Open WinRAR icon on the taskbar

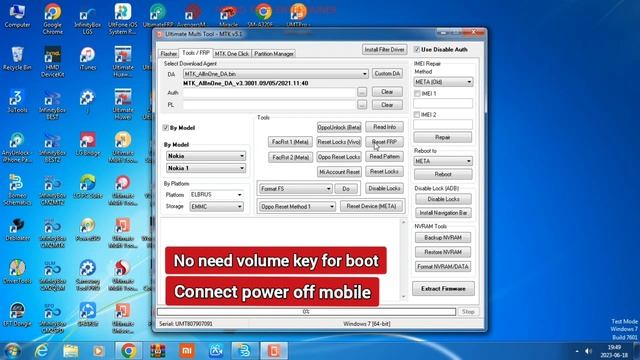point(158,351)
